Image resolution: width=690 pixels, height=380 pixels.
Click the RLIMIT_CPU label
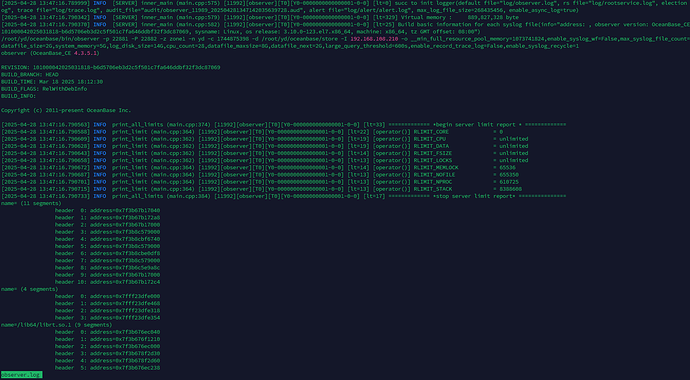coord(429,139)
